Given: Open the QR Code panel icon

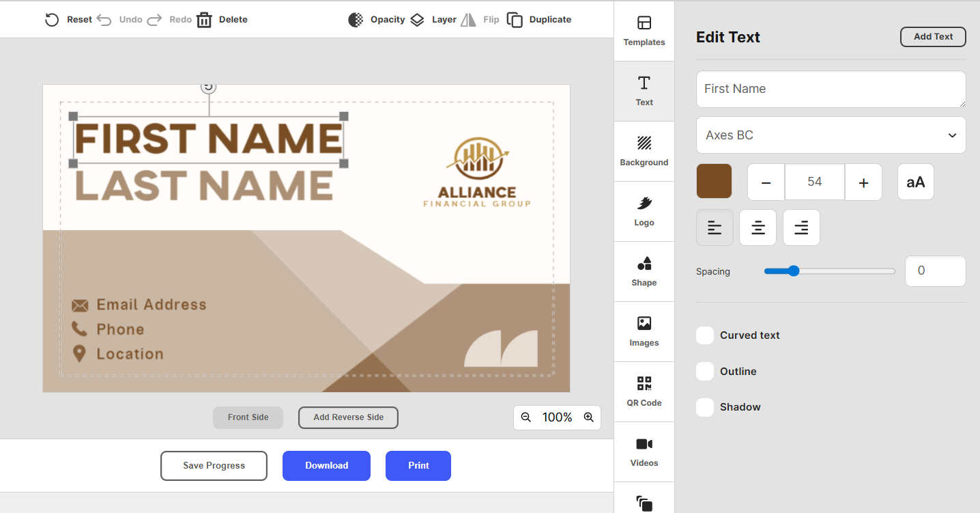Looking at the screenshot, I should 644,383.
